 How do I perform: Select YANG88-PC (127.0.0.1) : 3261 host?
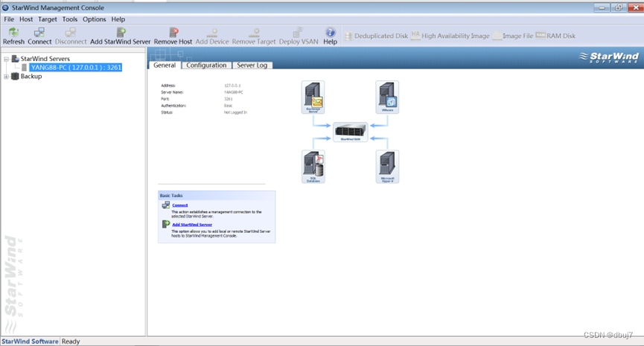76,67
